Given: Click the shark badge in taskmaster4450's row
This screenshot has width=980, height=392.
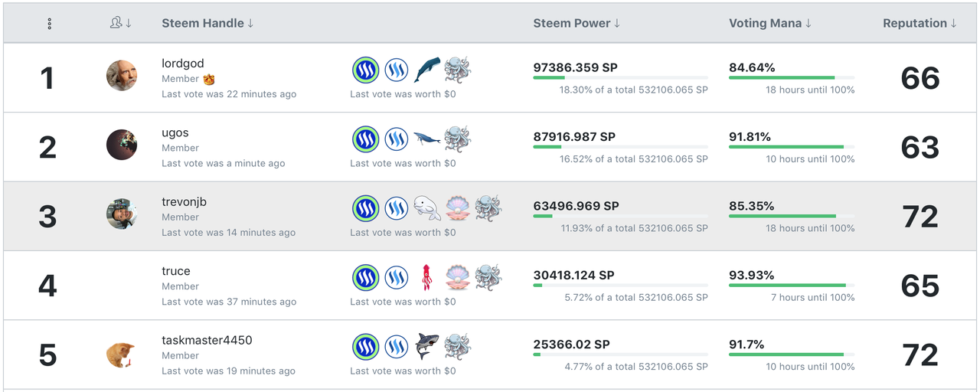Looking at the screenshot, I should [426, 347].
